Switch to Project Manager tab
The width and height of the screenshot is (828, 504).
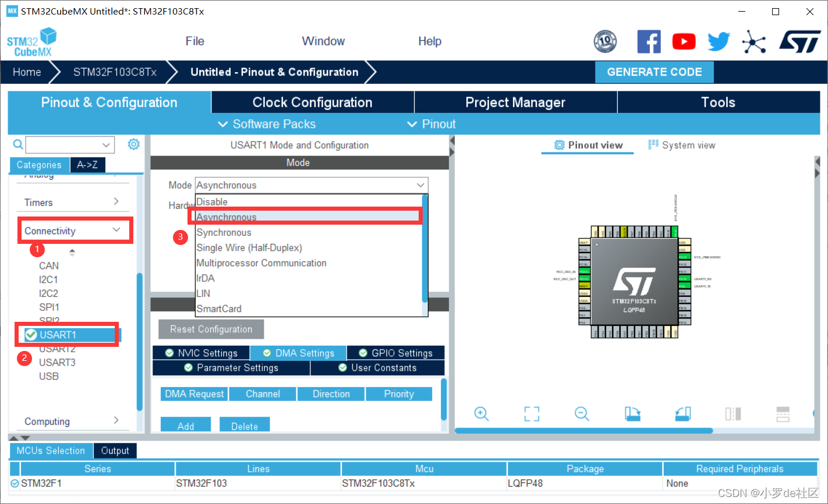[515, 102]
